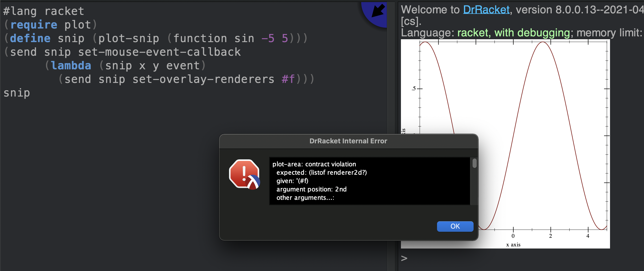Click the "given: '(#f)" error line

click(292, 181)
